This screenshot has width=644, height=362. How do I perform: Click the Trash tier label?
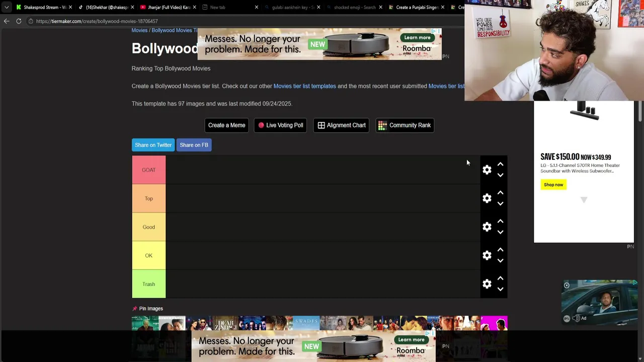click(x=148, y=284)
